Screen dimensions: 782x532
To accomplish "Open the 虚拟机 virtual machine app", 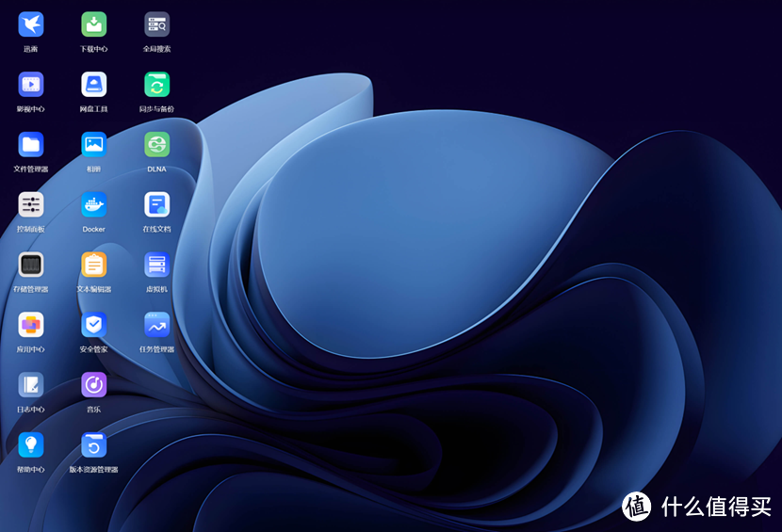I will click(156, 265).
